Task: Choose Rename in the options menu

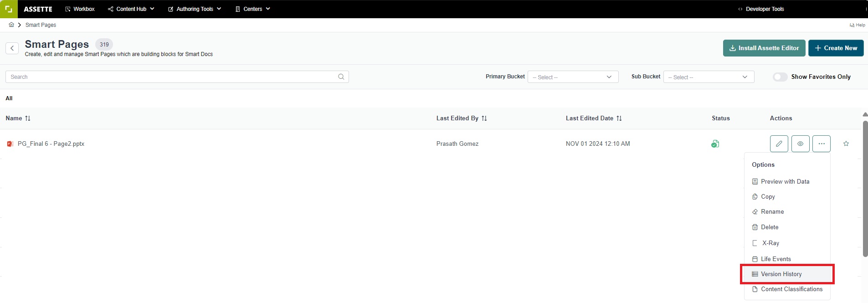Action: (772, 212)
